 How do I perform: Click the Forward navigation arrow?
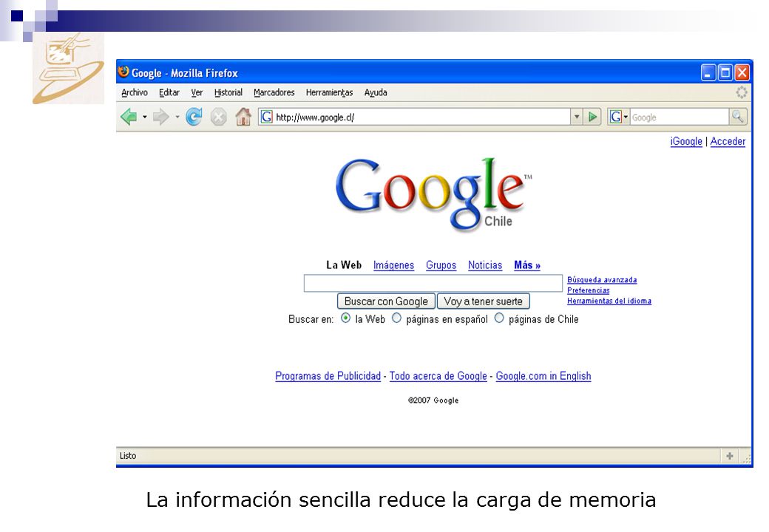(x=161, y=117)
